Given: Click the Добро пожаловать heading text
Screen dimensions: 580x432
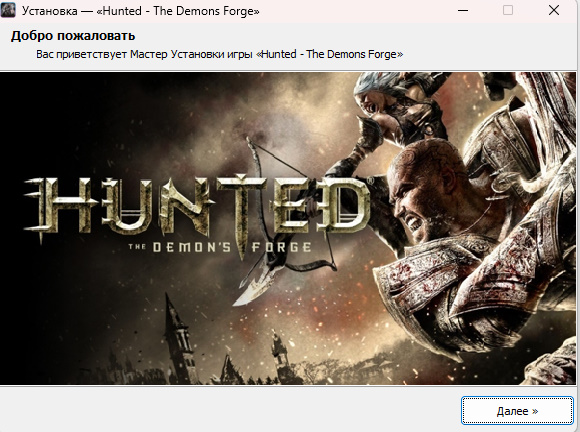Looking at the screenshot, I should pyautogui.click(x=73, y=36).
